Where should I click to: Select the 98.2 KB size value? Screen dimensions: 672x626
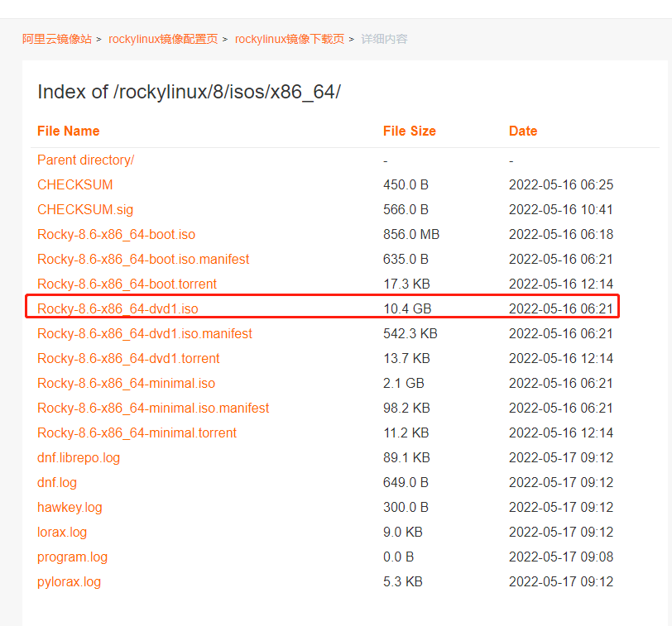[406, 408]
